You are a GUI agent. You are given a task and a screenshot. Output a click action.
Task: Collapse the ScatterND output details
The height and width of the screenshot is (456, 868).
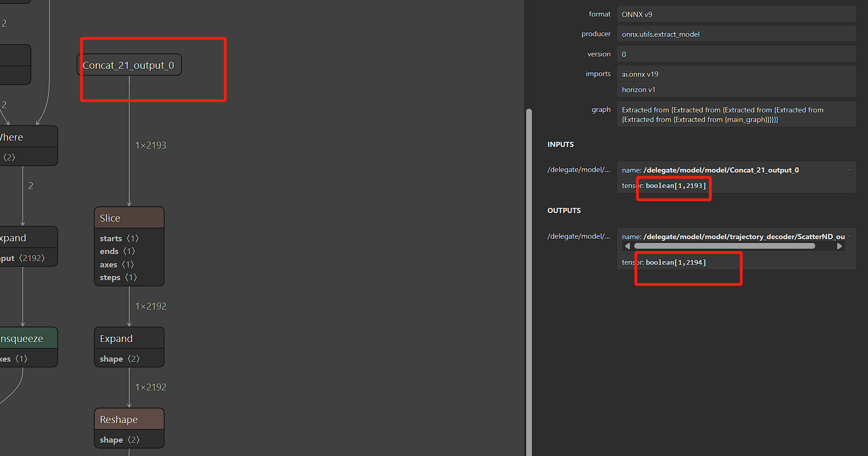point(850,237)
